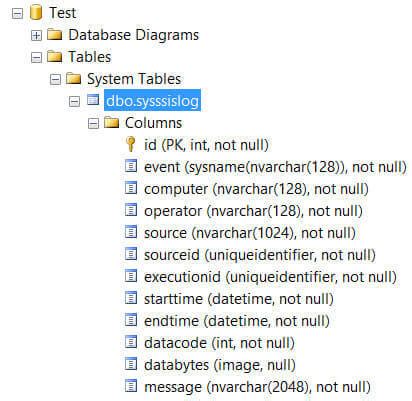Image resolution: width=412 pixels, height=401 pixels.
Task: Select the message nvarchar(2048) column
Action: (x=257, y=387)
